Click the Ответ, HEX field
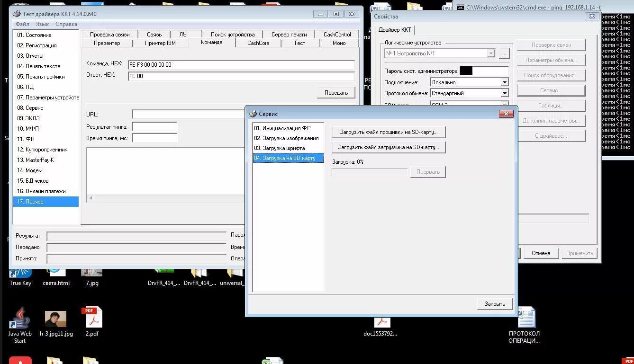634x364 pixels. tap(241, 76)
